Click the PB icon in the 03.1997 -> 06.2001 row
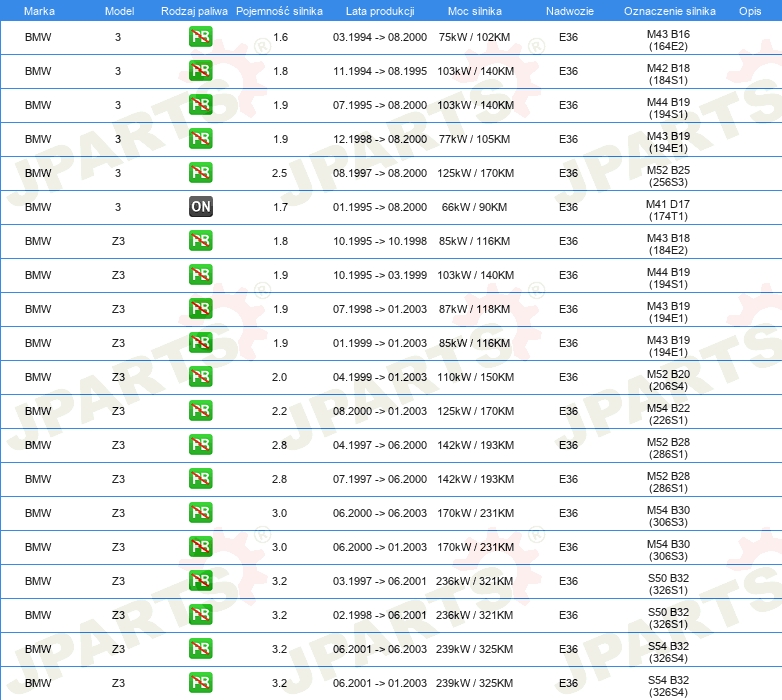 click(x=200, y=581)
